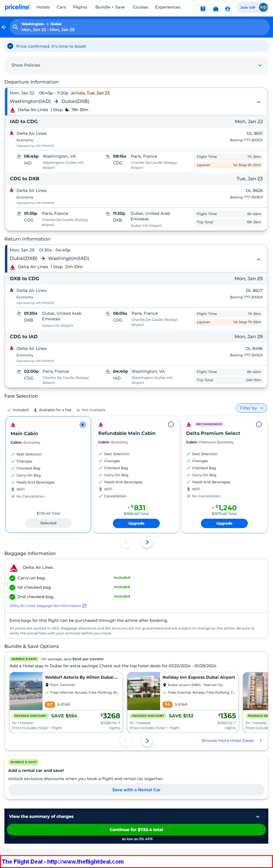Viewport: 273px width, 868px height.
Task: Click the priceline logo
Action: pyautogui.click(x=18, y=7)
